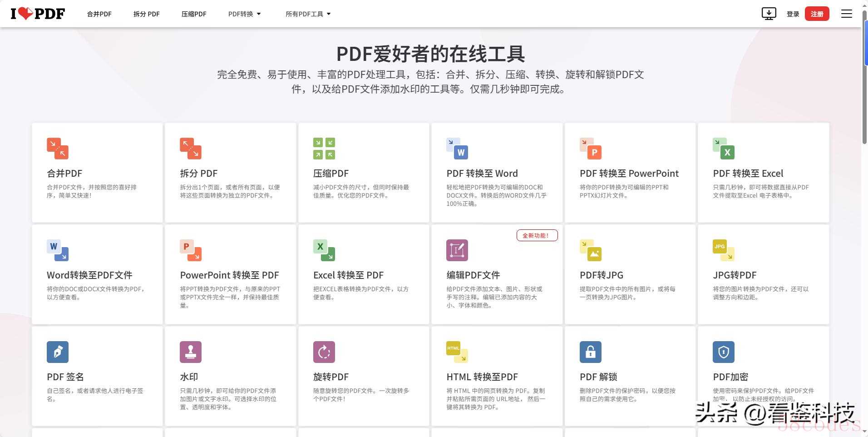The height and width of the screenshot is (437, 868).
Task: Click the 拆分 PDF tool icon
Action: [191, 149]
